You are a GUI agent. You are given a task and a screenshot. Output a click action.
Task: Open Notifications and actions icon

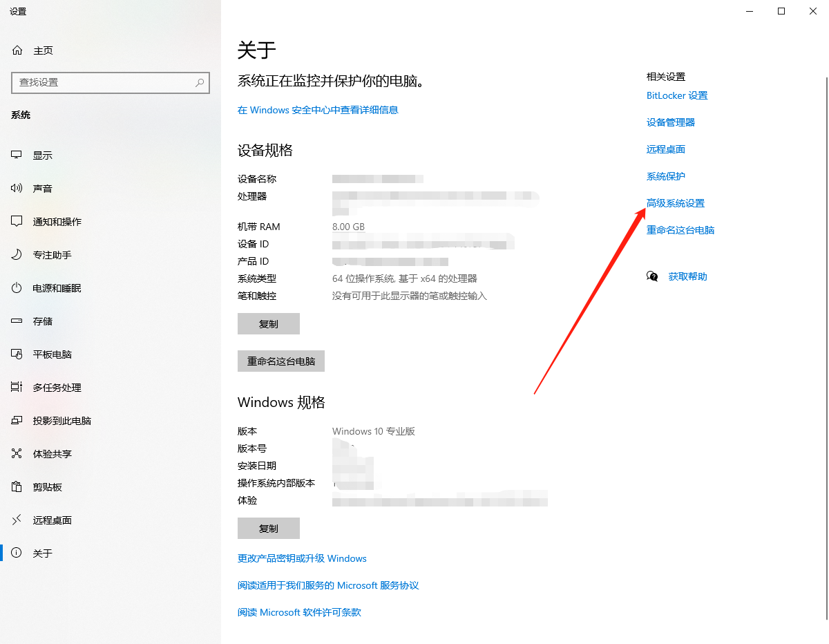[17, 222]
